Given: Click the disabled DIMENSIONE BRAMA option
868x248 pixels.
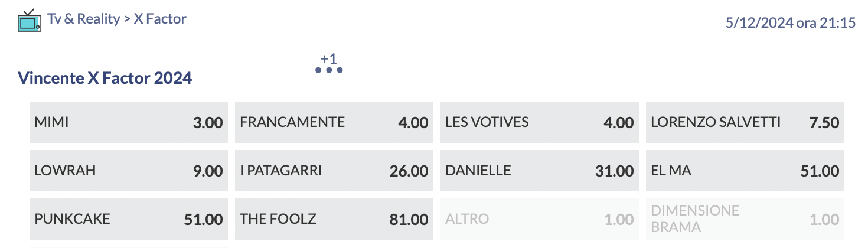Looking at the screenshot, I should 745,219.
